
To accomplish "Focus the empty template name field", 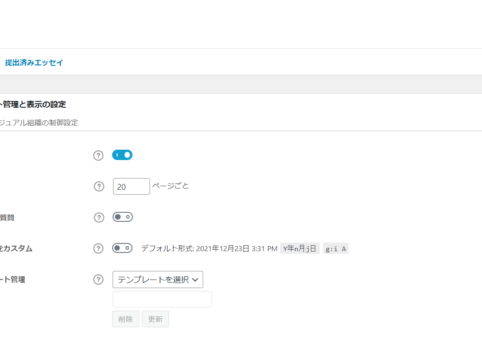I will coord(162,299).
